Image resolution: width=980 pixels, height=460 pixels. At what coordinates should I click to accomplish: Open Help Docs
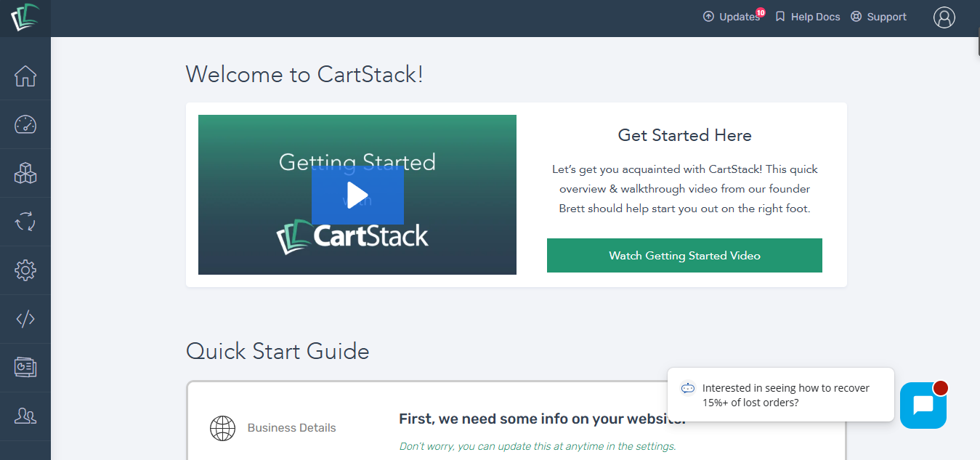pyautogui.click(x=807, y=17)
